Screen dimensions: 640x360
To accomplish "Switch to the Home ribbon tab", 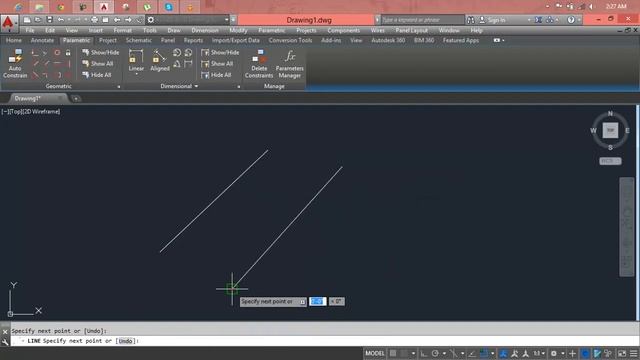I will point(14,40).
